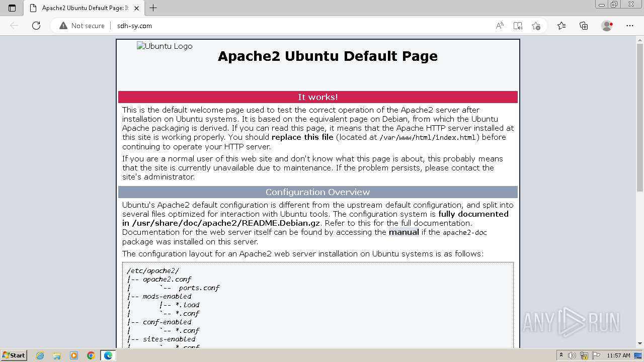The width and height of the screenshot is (644, 362).
Task: Click the broken Ubuntu Logo image
Action: point(165,46)
